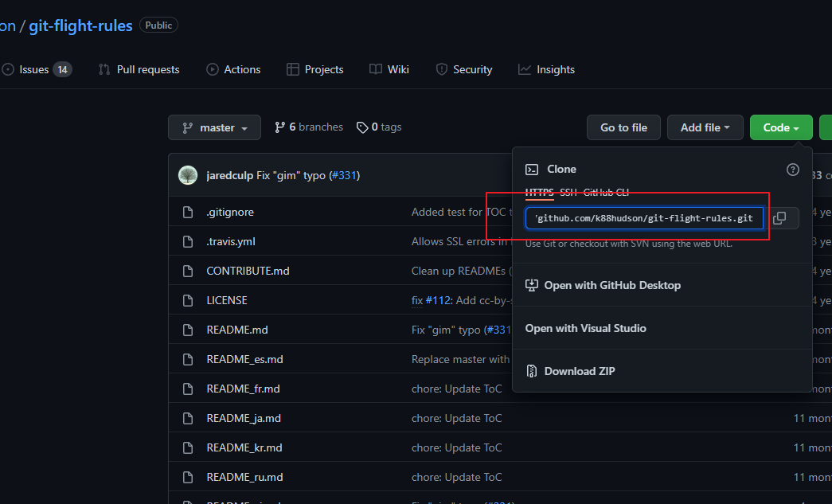Screen dimensions: 832x504
Task: View the Security tab
Action: pos(464,69)
